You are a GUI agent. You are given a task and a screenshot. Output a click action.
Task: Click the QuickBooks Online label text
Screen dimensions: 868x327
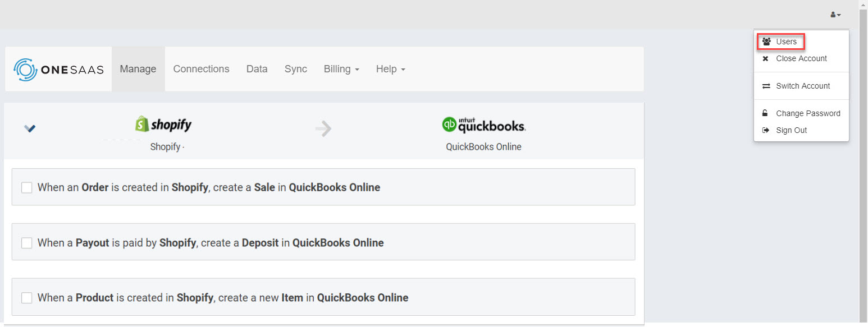tap(484, 147)
